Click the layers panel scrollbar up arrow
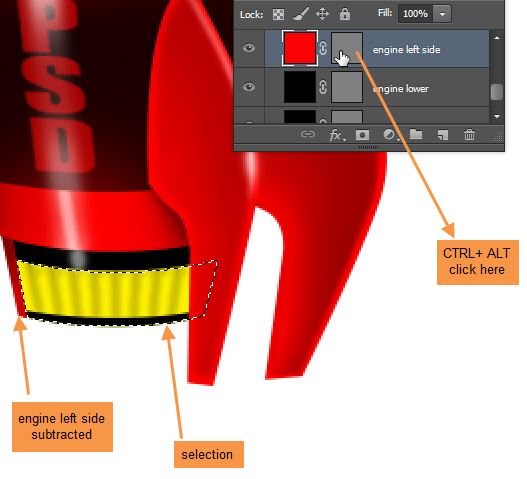527x479 pixels. point(497,38)
